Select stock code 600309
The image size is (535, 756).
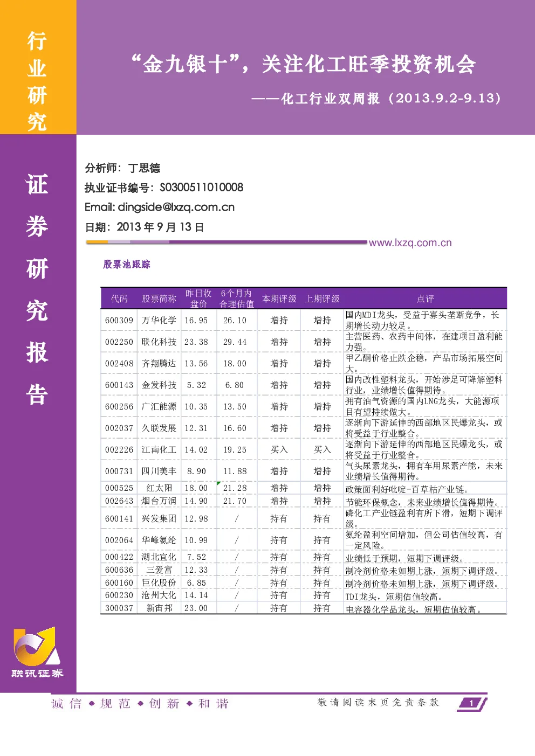[119, 321]
